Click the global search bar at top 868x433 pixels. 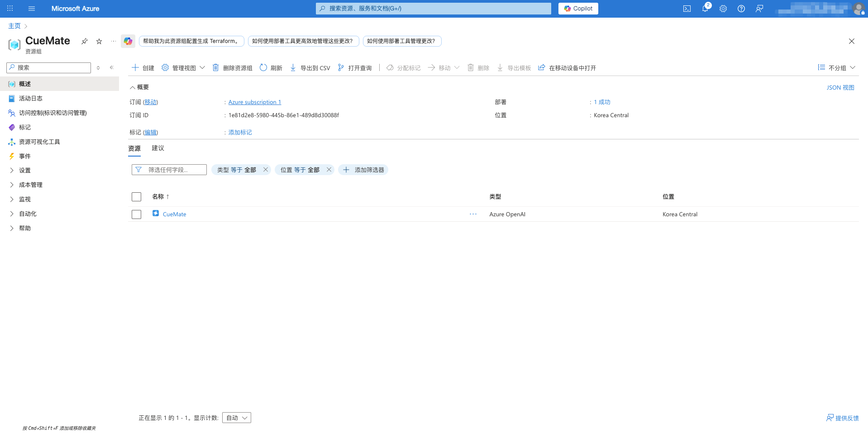click(x=432, y=8)
